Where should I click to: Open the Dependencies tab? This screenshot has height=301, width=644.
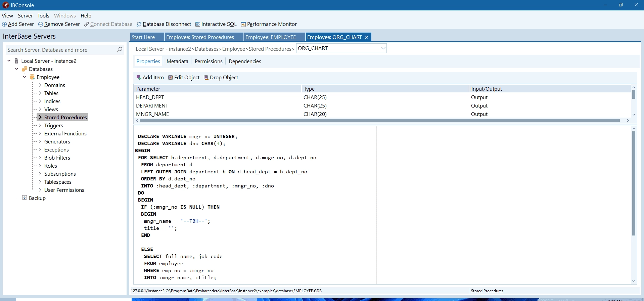(245, 61)
